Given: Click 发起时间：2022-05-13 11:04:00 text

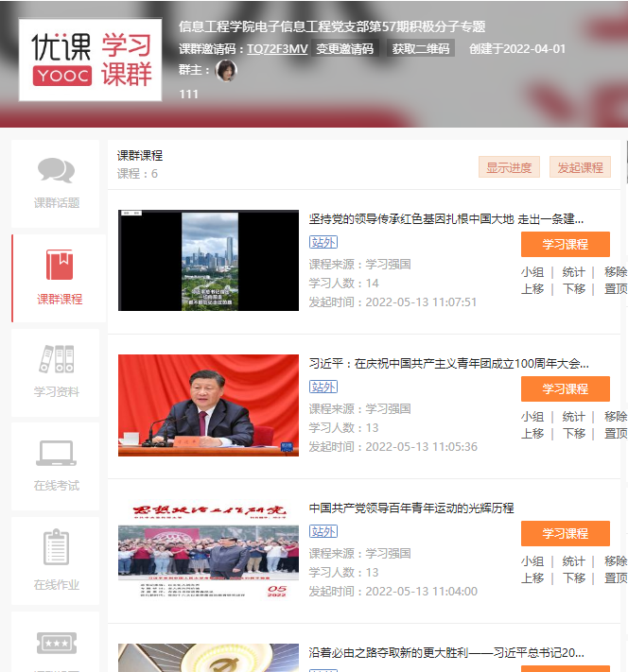Looking at the screenshot, I should [x=392, y=591].
